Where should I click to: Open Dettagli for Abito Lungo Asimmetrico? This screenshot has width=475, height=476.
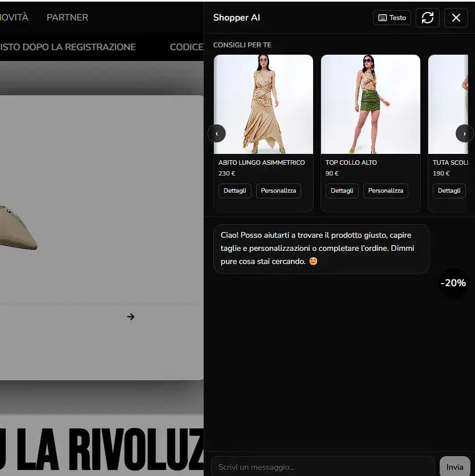pos(234,190)
